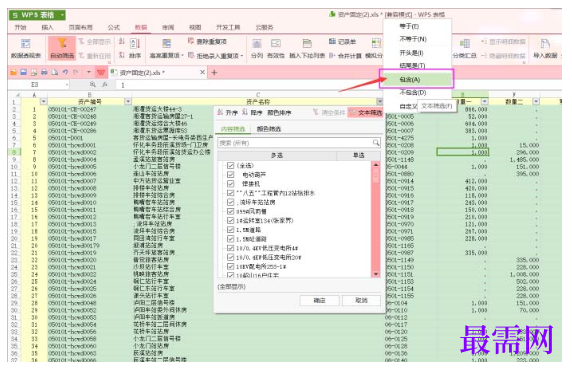Click the 数据透视表 pivot table icon
The image size is (572, 371).
tap(26, 44)
